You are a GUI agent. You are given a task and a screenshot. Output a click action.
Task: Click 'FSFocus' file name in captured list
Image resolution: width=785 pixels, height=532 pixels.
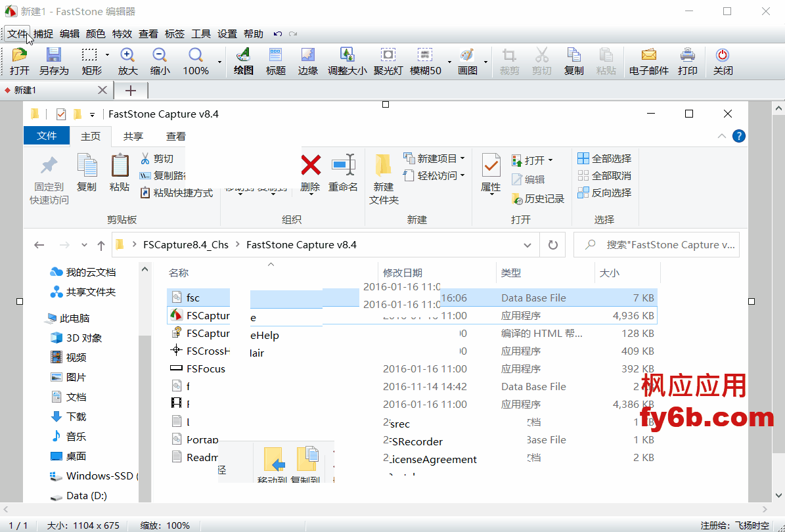click(x=206, y=369)
